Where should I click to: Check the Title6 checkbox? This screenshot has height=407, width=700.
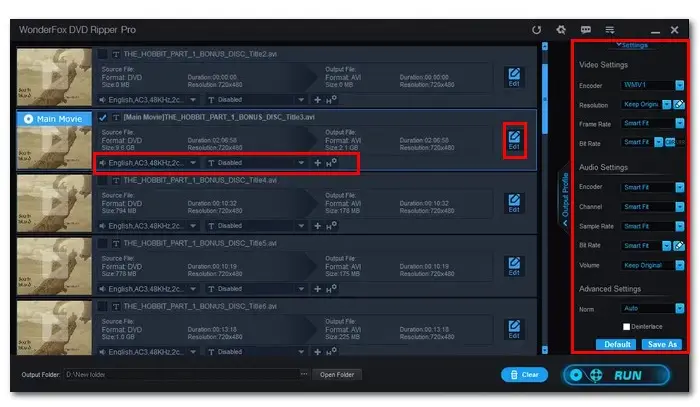[102, 306]
